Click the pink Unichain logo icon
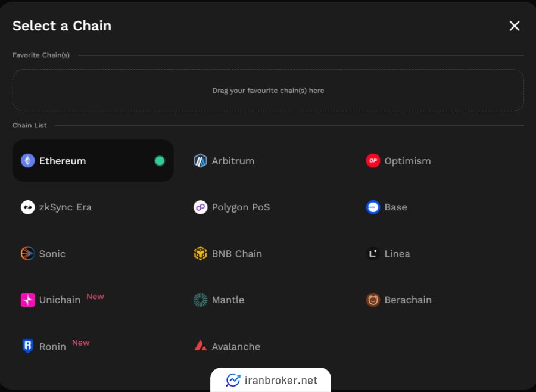The width and height of the screenshot is (536, 392). [28, 300]
